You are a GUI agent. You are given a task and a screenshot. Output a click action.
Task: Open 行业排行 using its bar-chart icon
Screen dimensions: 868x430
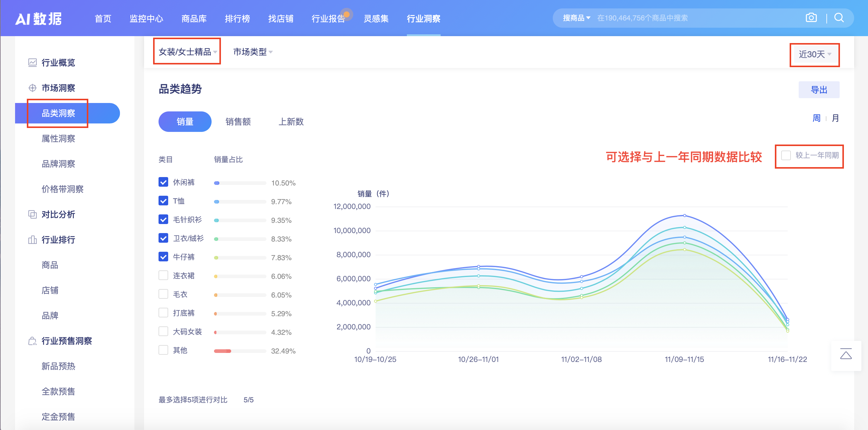pyautogui.click(x=32, y=240)
